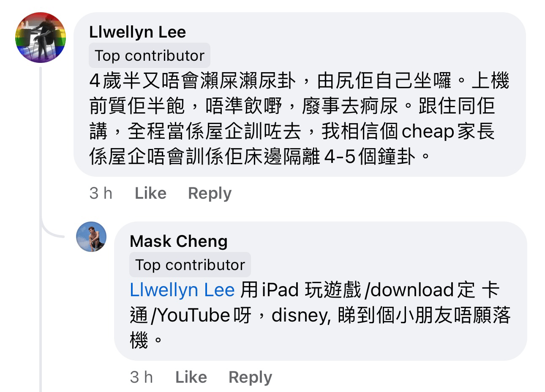The width and height of the screenshot is (545, 392).
Task: Like Llwellyn Lee's comment
Action: coord(150,193)
